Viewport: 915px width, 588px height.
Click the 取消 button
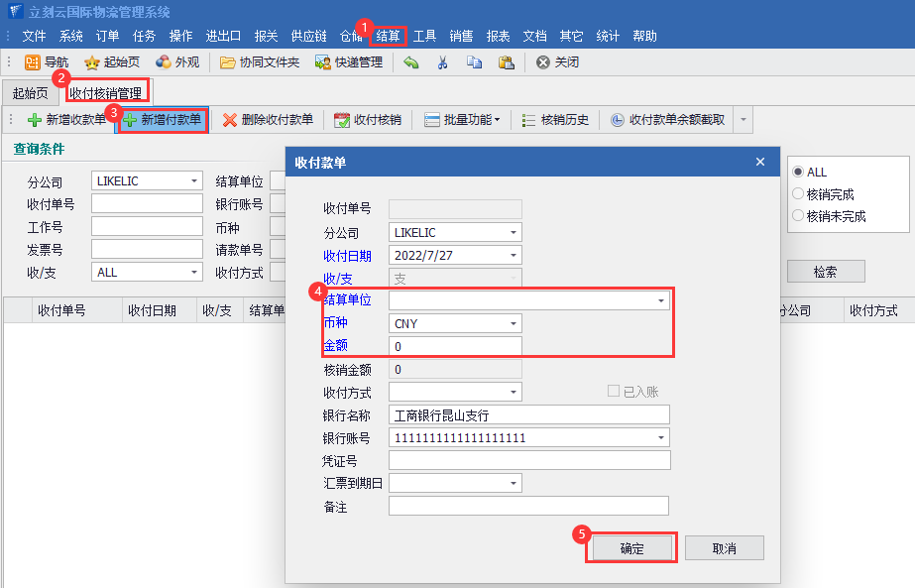coord(725,548)
